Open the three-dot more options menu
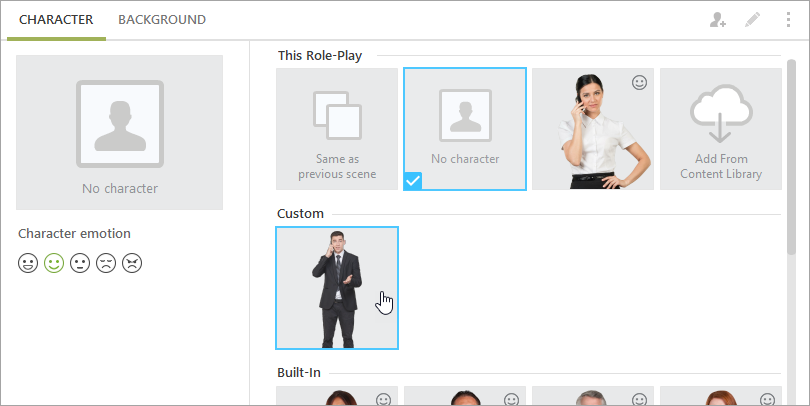The image size is (810, 406). point(788,20)
